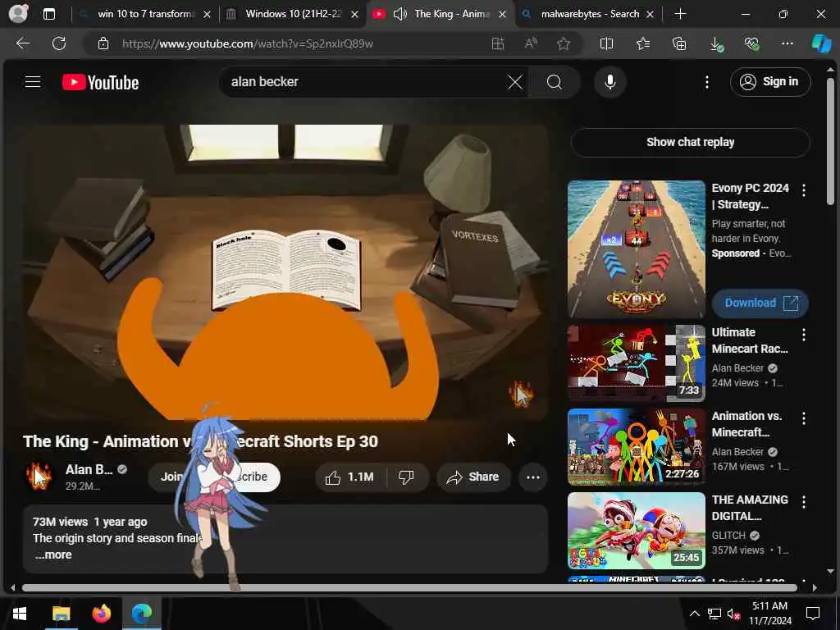Start Read aloud from the address bar
This screenshot has width=840, height=630.
click(x=531, y=43)
